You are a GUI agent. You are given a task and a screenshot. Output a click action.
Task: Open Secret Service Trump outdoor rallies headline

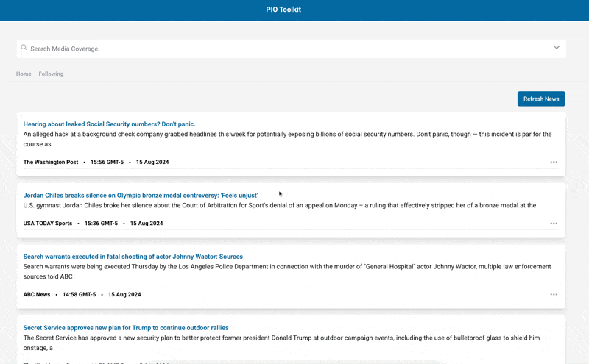(125, 328)
